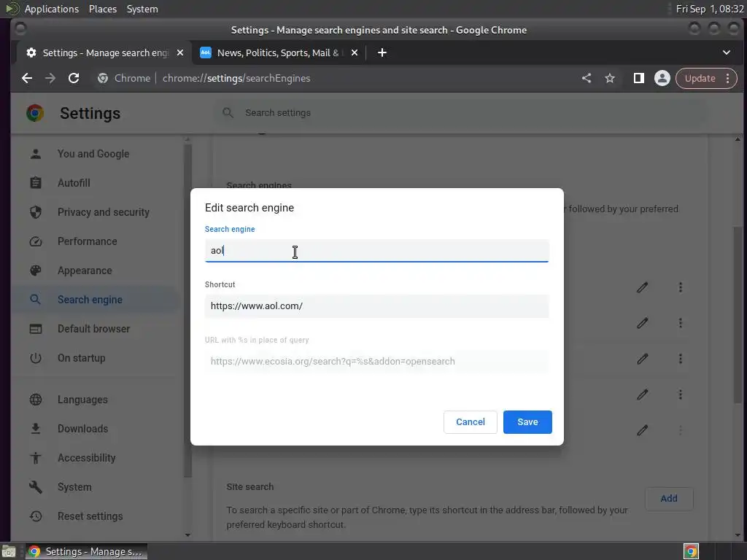Image resolution: width=747 pixels, height=560 pixels.
Task: Click the sidebar scroll down arrow
Action: click(x=187, y=534)
